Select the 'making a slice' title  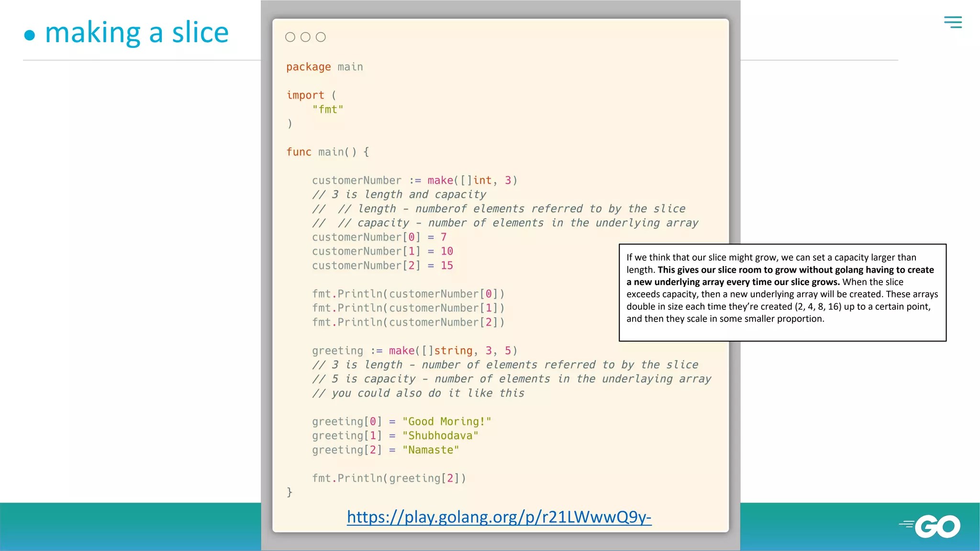(x=136, y=33)
